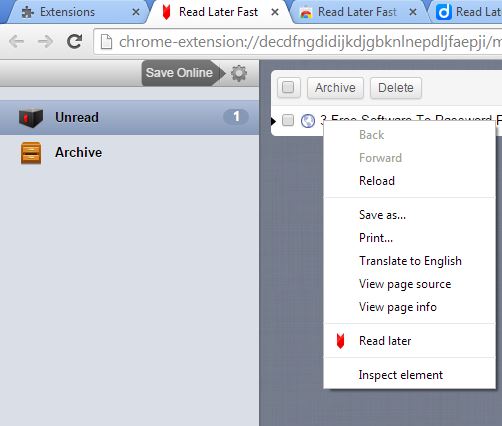The width and height of the screenshot is (502, 426).
Task: Close the Read Later Fast web store tab
Action: pyautogui.click(x=413, y=12)
